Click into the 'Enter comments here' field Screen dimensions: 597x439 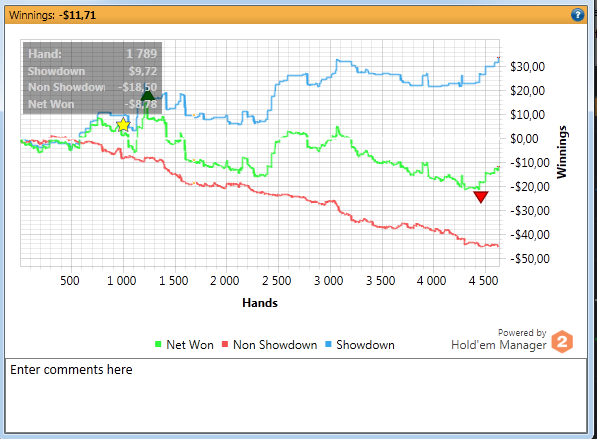(296, 395)
